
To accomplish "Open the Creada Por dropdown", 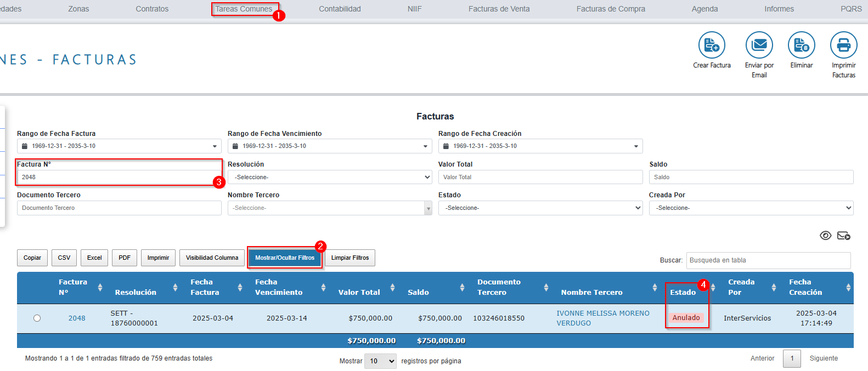I will tap(751, 208).
